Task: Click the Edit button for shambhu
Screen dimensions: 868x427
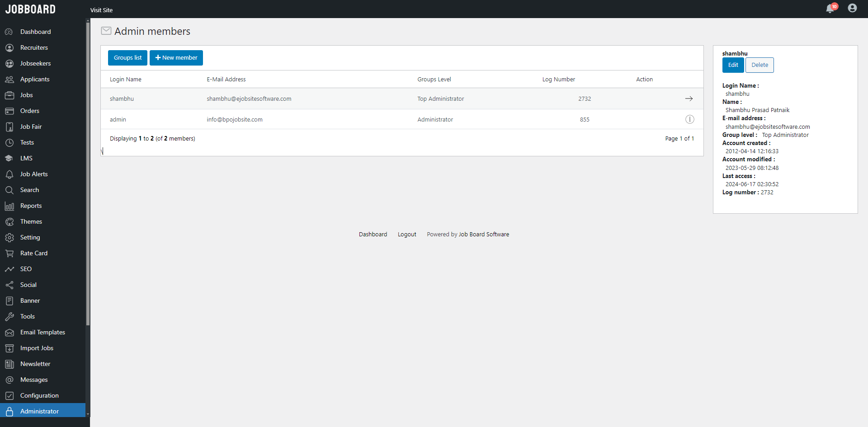Action: (x=732, y=65)
